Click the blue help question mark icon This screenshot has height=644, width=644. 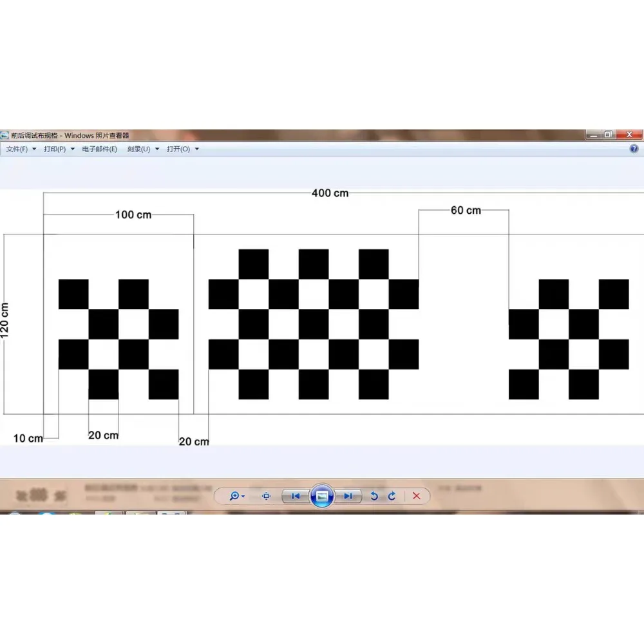(x=634, y=149)
